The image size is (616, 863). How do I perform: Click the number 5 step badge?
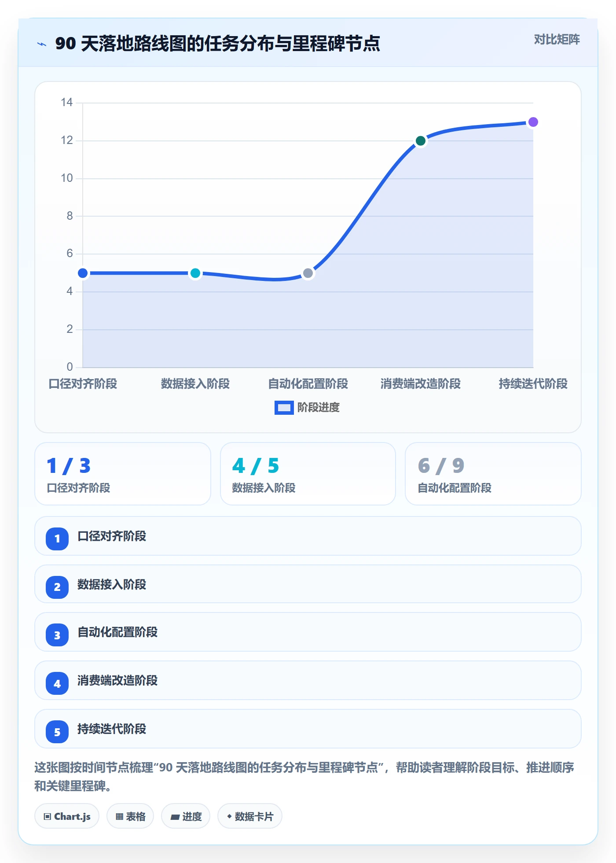57,732
